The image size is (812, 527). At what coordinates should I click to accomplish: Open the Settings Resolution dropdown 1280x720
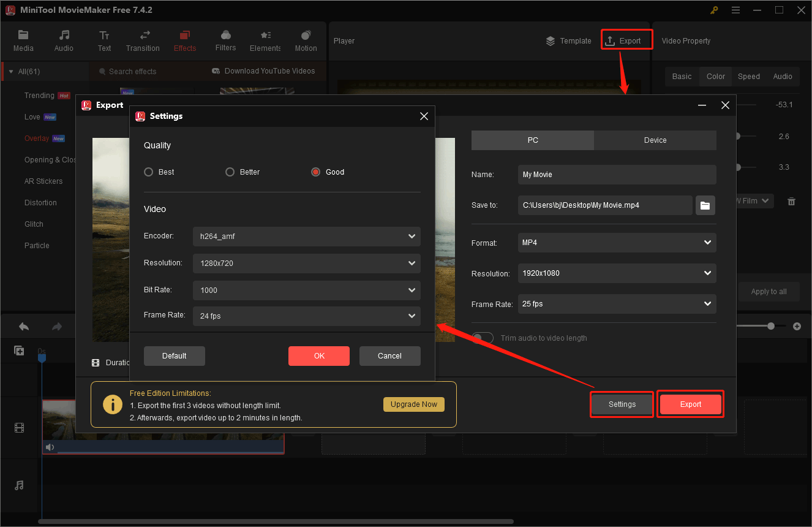[x=307, y=263]
